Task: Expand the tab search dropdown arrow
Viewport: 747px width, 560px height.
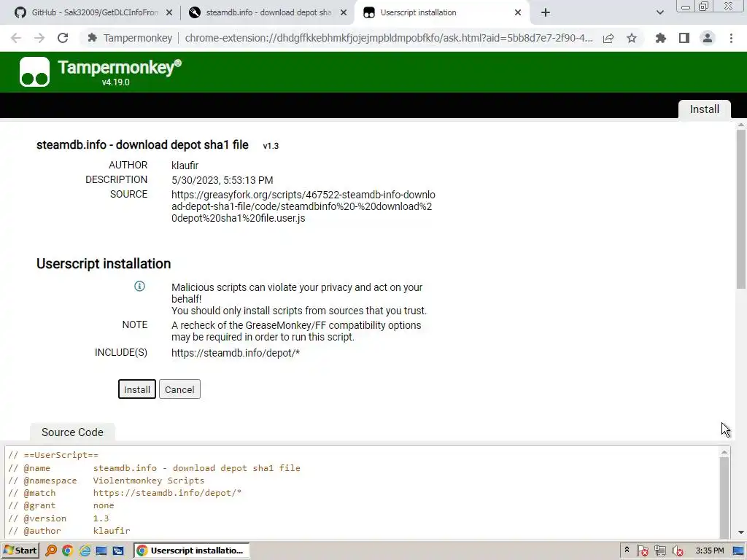Action: tap(659, 13)
